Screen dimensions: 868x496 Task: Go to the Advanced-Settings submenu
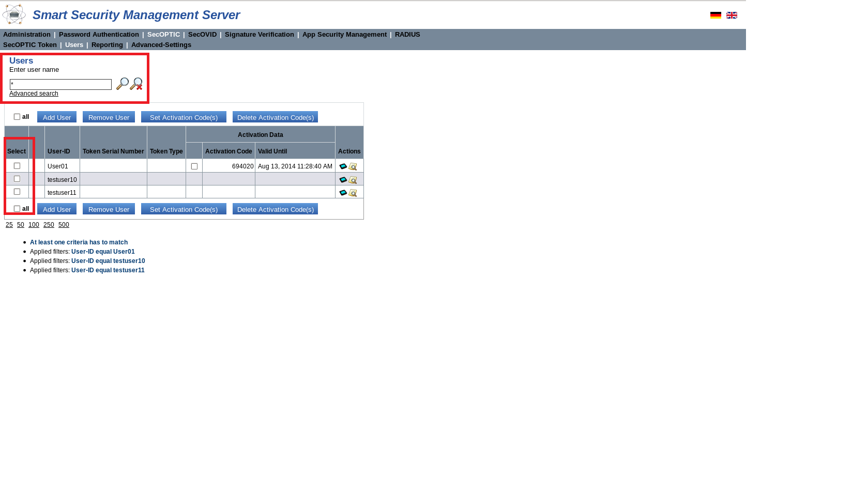click(x=161, y=45)
